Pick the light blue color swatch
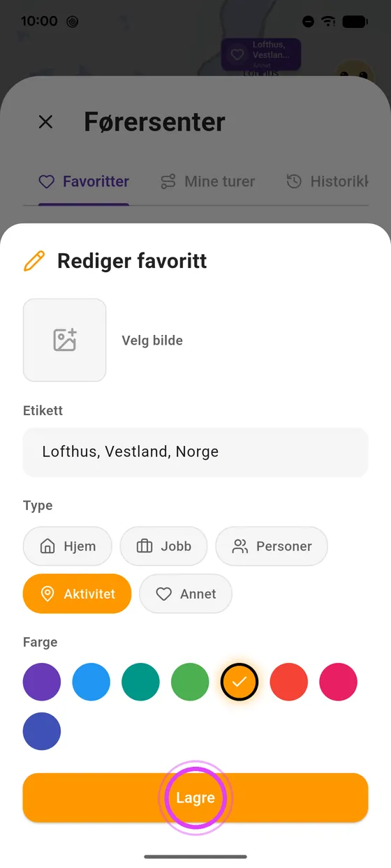 91,682
